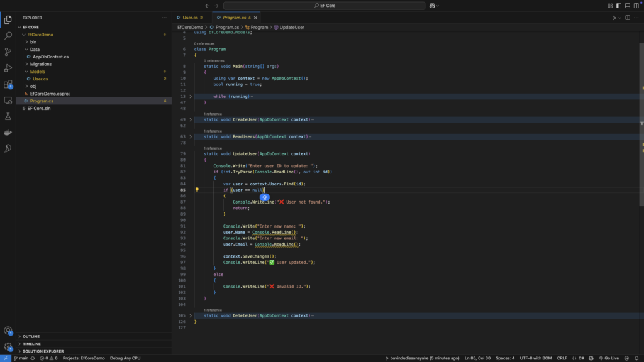Expand the Migrations folder
Screen dimensions: 644x362
point(26,64)
